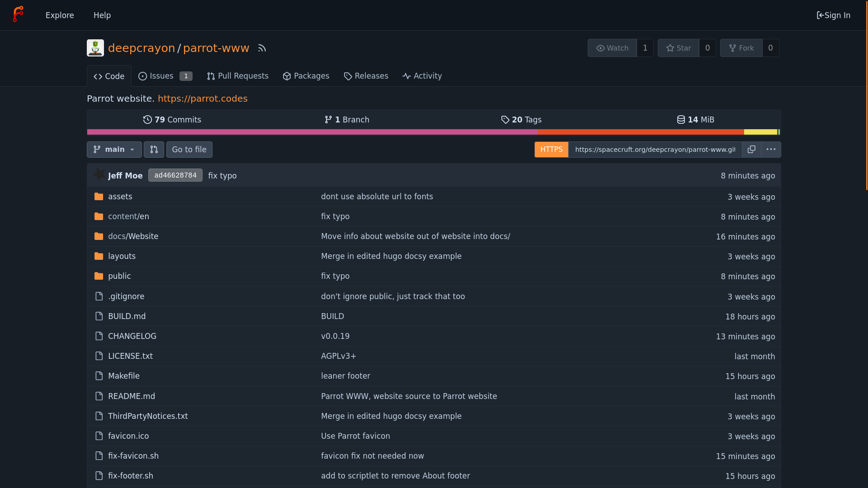Open the Issues tab

point(165,76)
